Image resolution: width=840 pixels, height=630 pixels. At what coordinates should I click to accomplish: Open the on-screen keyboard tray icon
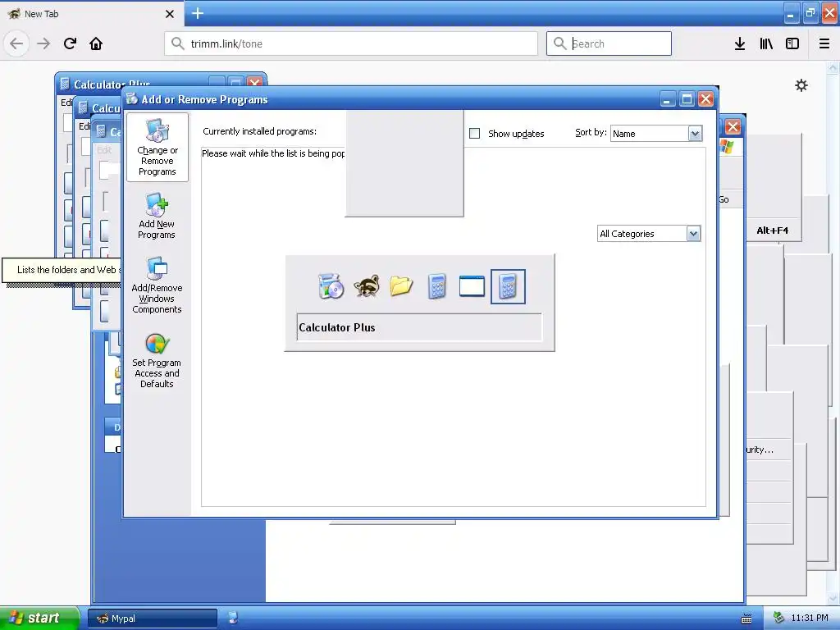click(746, 619)
